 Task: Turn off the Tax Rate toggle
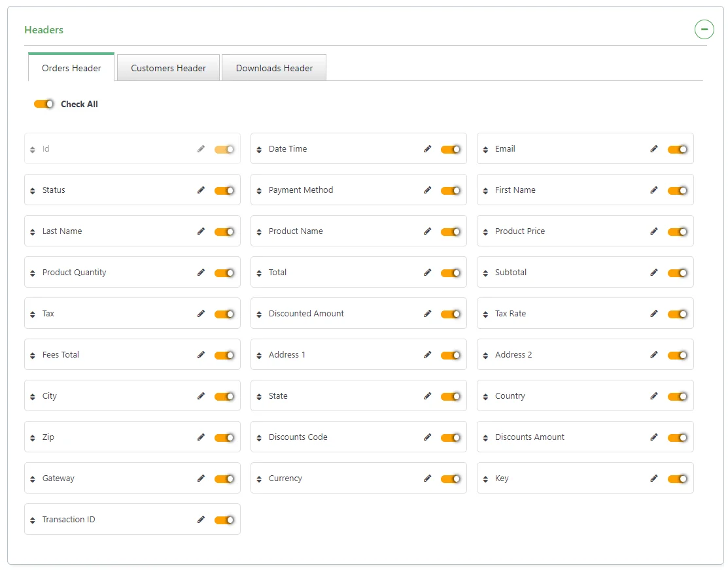pyautogui.click(x=678, y=314)
